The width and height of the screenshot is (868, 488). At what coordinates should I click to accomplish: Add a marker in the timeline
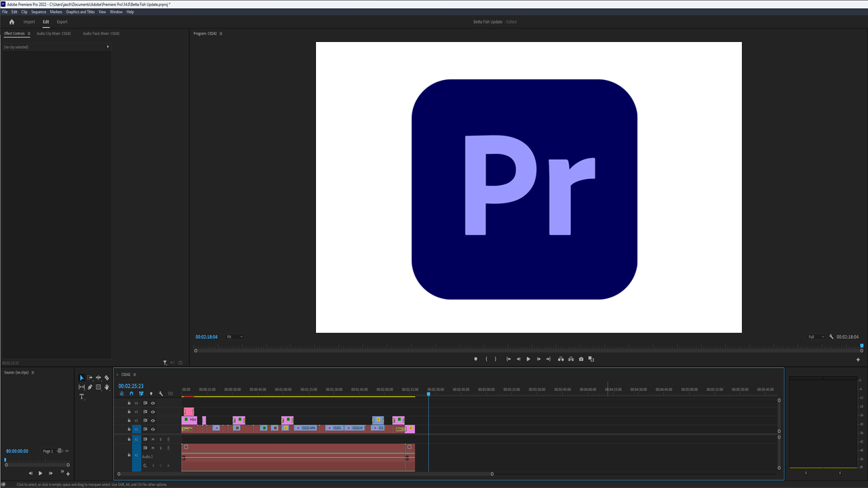click(x=151, y=394)
